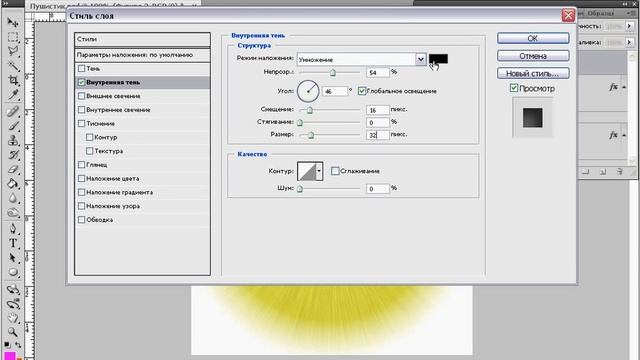Open fill (Заливка) arrow in Layers panel

[629, 42]
